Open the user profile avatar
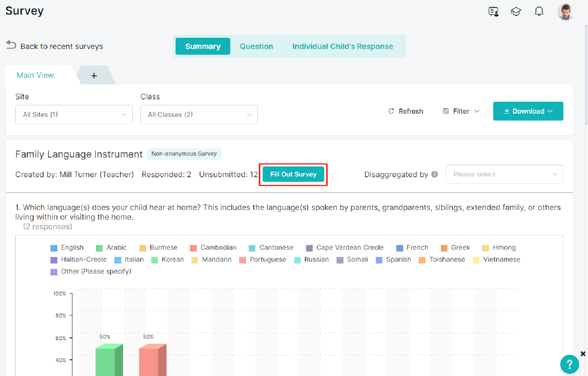588x376 pixels. [x=565, y=12]
